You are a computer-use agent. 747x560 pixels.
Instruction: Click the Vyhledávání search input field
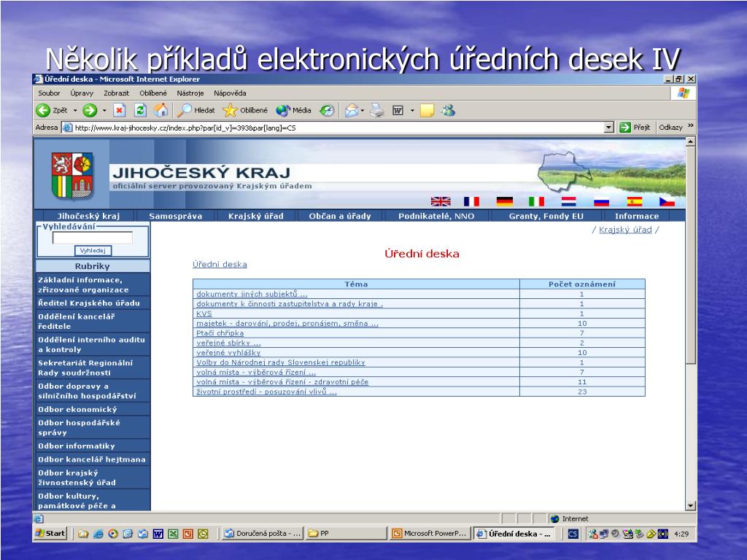click(93, 238)
